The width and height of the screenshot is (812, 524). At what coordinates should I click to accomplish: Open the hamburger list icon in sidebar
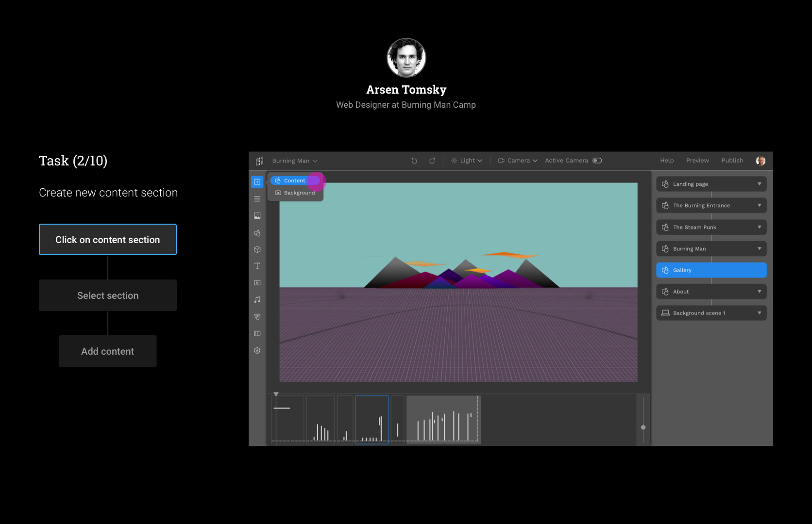[x=257, y=199]
